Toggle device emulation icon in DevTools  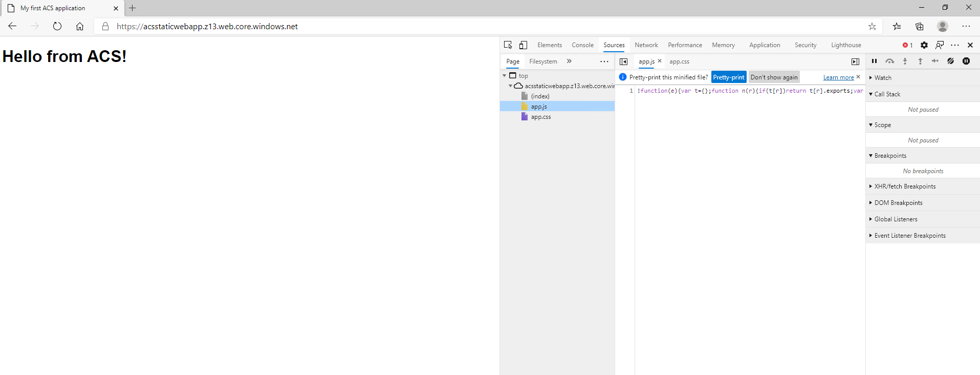(523, 45)
